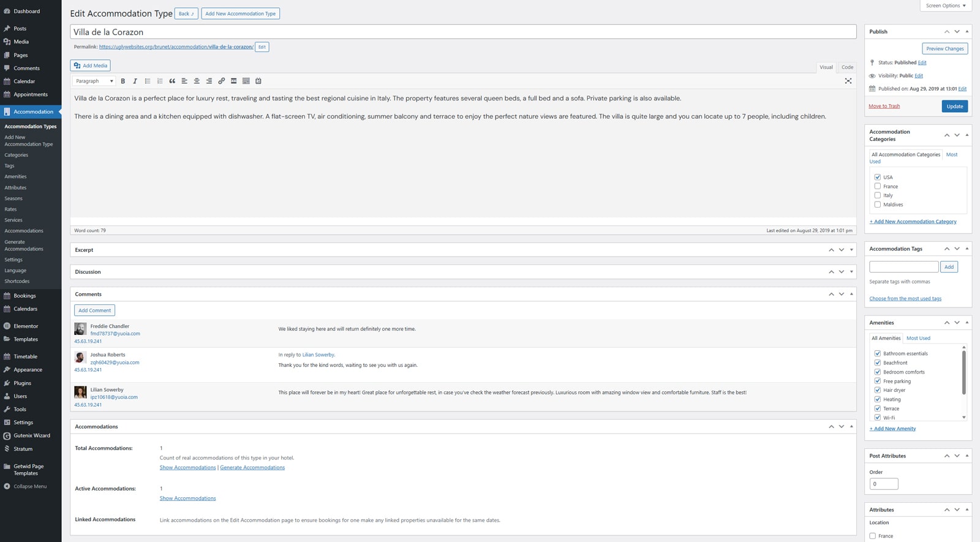Image resolution: width=980 pixels, height=542 pixels.
Task: Align text left in the editor
Action: point(184,81)
